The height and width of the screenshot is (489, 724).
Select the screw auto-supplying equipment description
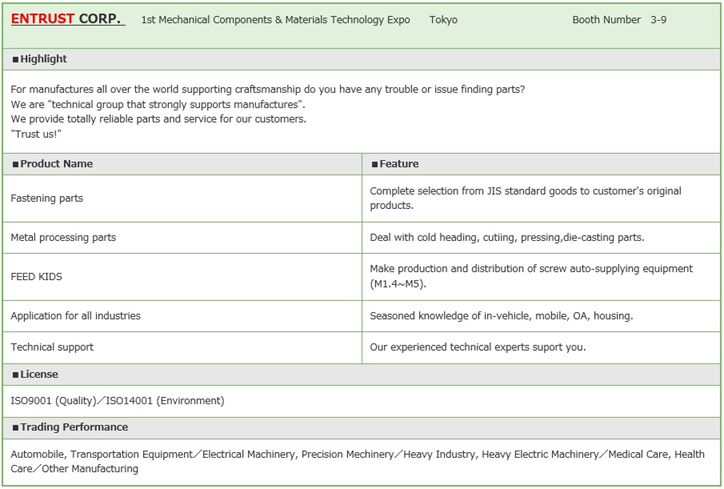(x=531, y=276)
